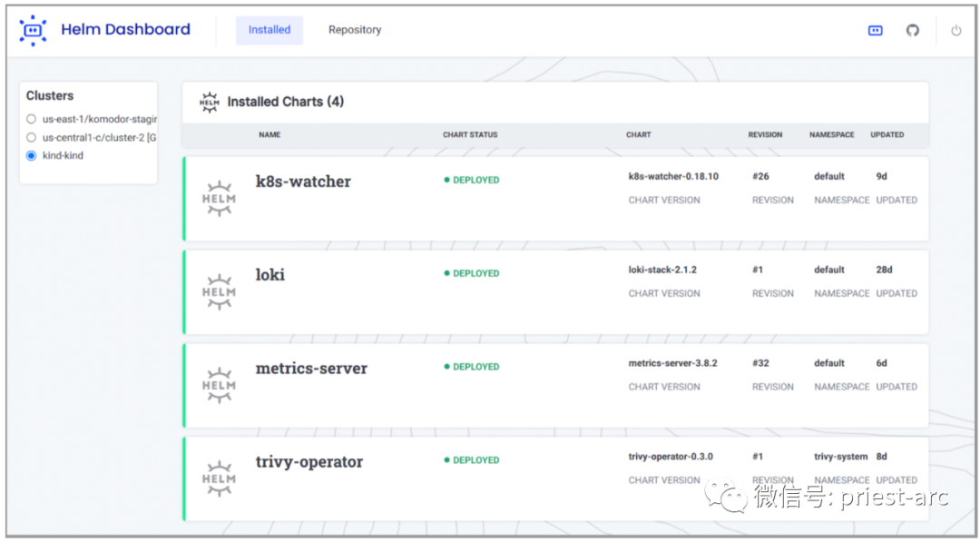
Task: Click the 9d updated value
Action: (x=881, y=176)
